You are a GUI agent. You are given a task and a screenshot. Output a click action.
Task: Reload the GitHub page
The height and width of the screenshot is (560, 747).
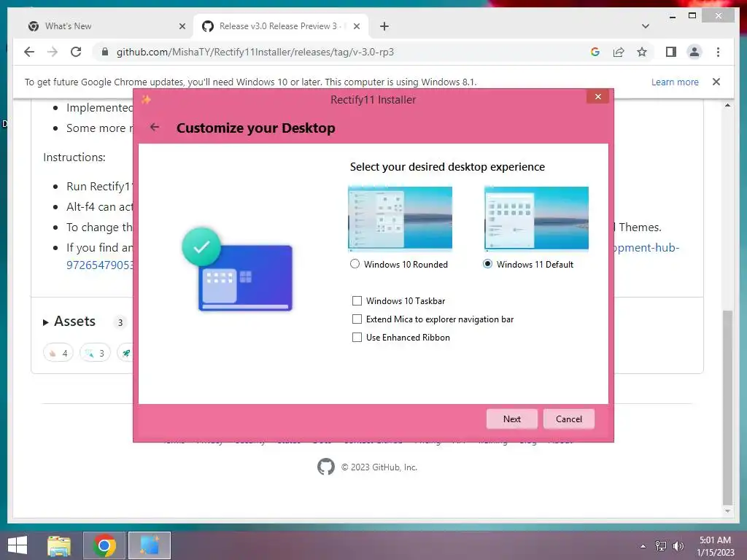click(76, 52)
